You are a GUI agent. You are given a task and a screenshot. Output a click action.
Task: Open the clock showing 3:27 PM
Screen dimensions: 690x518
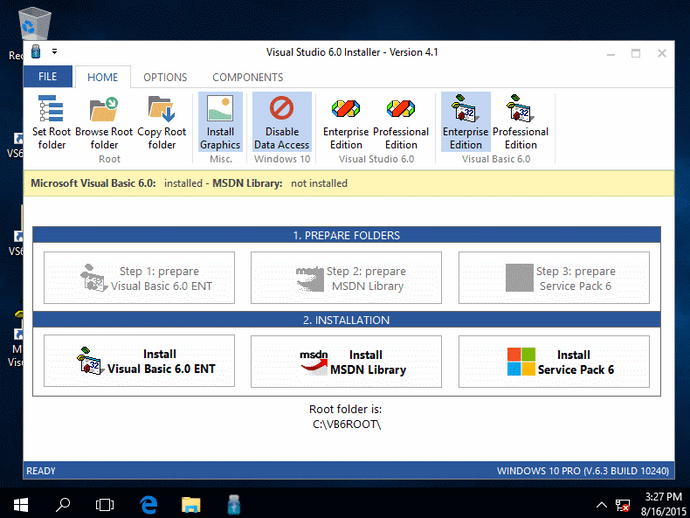coord(663,504)
